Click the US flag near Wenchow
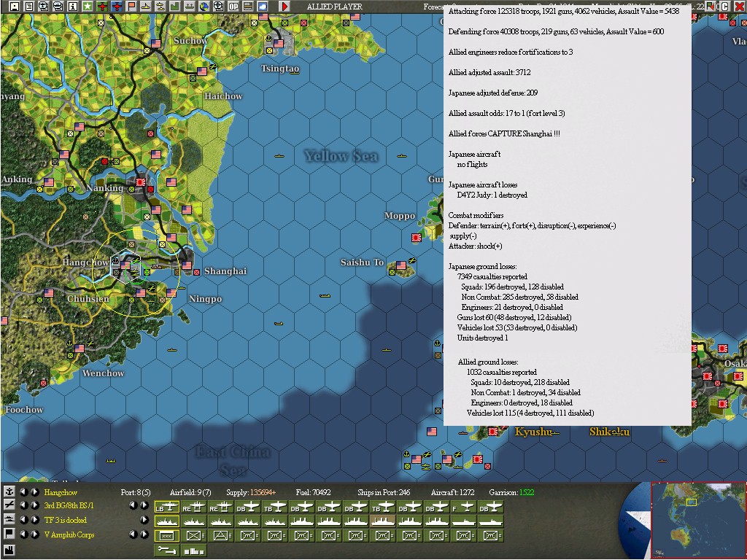Viewport: 747px width, 560px height. coord(80,348)
